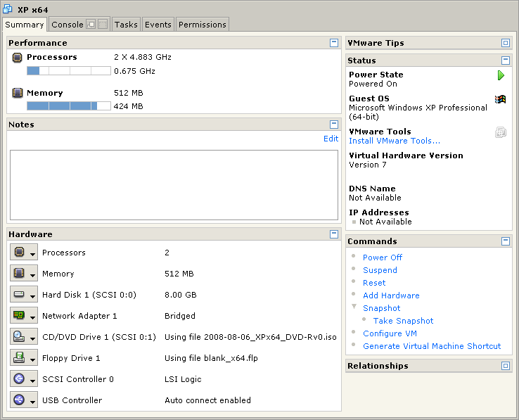Click the Guest OS Windows flag icon
519x420 pixels.
coord(501,99)
